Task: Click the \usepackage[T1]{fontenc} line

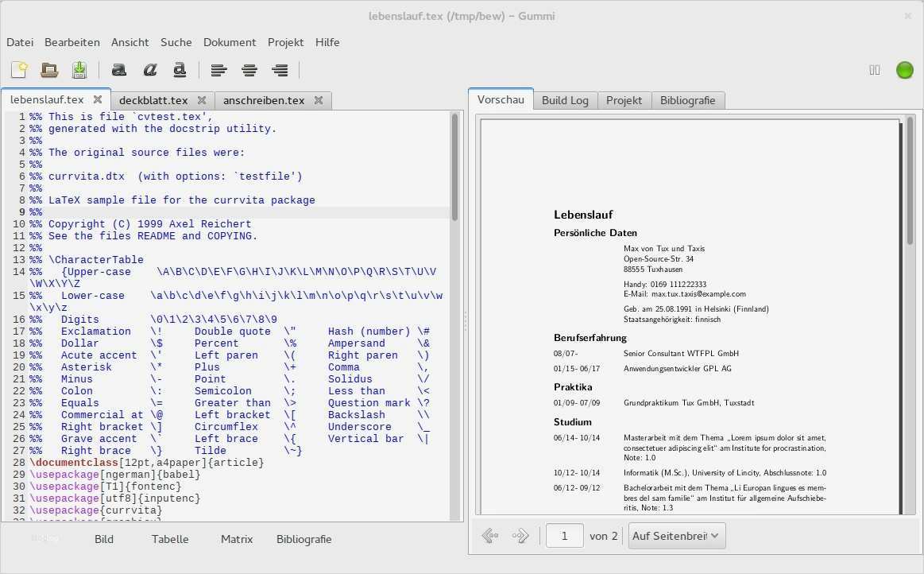Action: coord(106,486)
